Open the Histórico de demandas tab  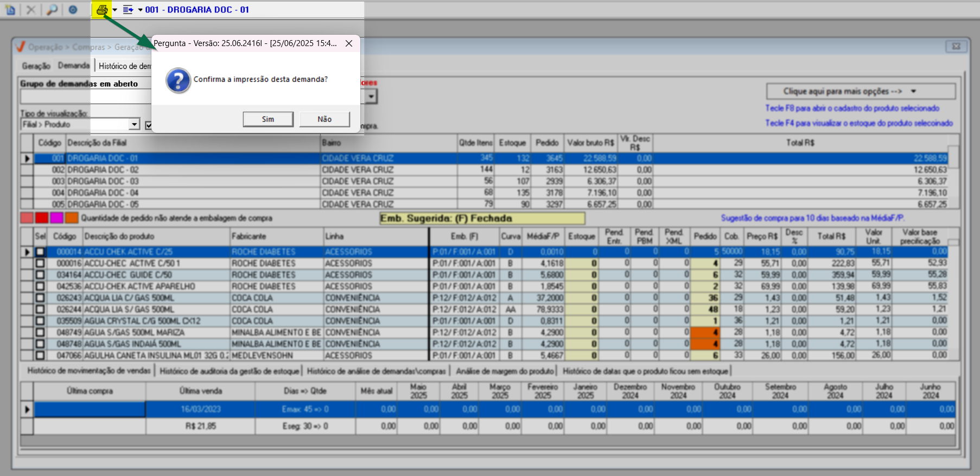click(x=125, y=66)
